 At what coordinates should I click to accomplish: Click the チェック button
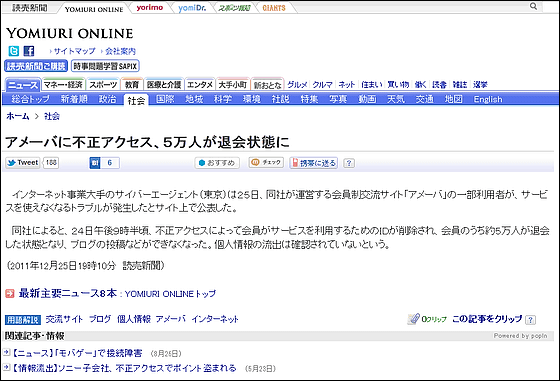266,162
